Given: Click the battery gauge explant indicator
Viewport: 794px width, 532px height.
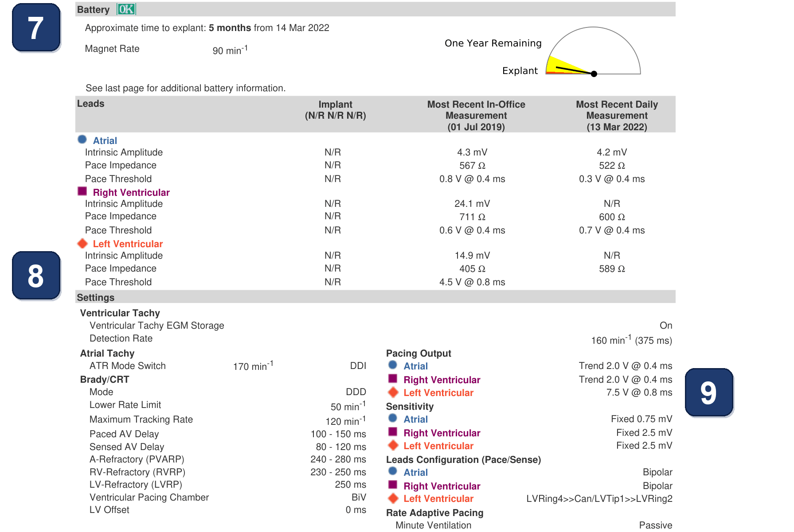Looking at the screenshot, I should pos(593,51).
